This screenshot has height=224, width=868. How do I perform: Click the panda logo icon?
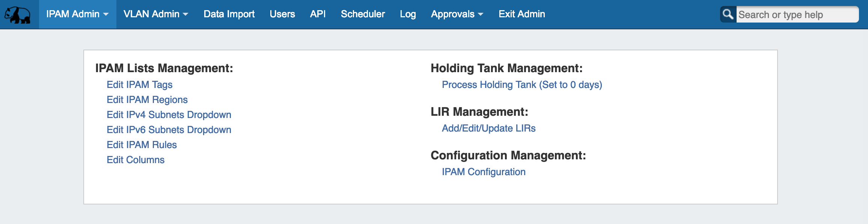point(18,15)
